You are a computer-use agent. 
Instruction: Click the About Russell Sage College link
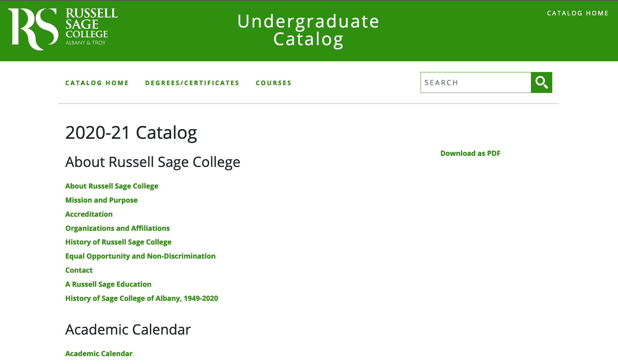pos(112,186)
